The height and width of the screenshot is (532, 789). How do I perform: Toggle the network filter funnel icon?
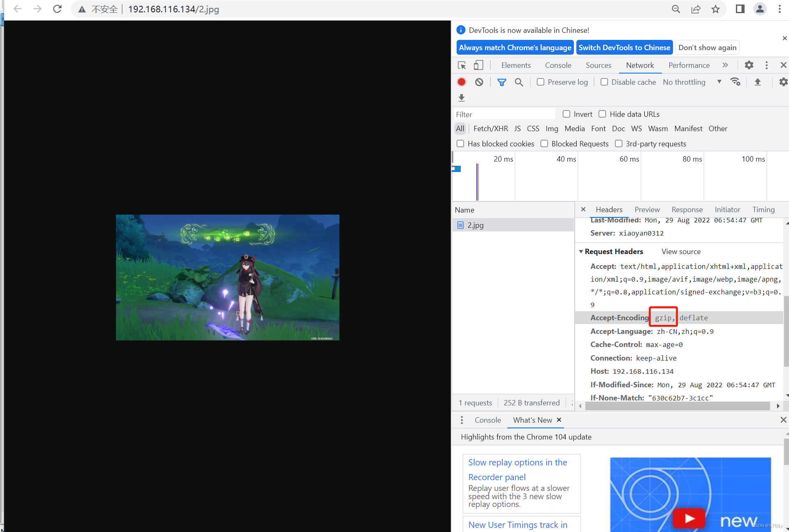[x=502, y=82]
